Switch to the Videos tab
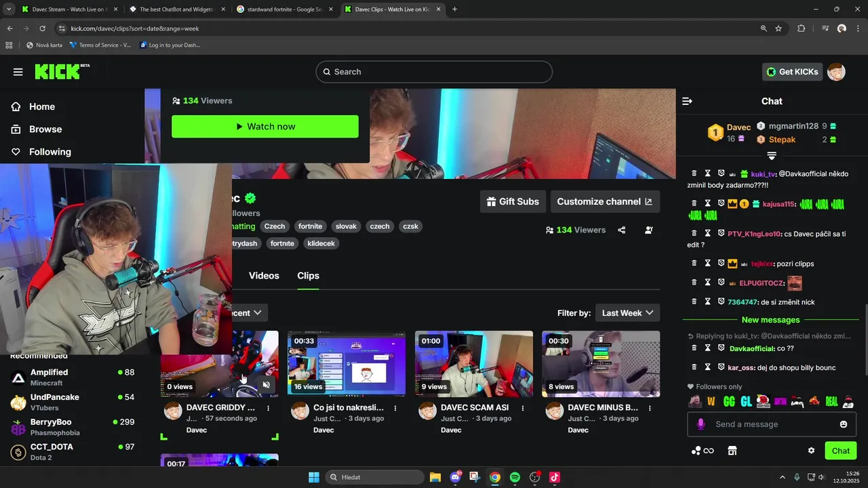 pos(264,276)
